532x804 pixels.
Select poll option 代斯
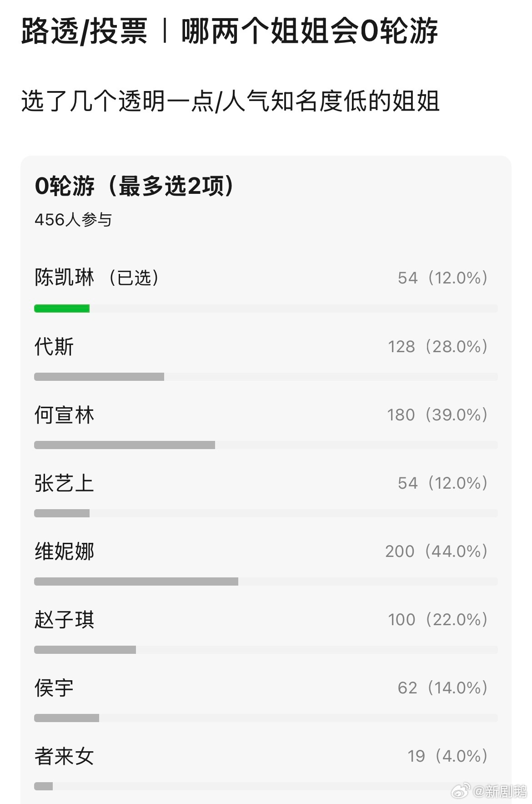(x=54, y=347)
